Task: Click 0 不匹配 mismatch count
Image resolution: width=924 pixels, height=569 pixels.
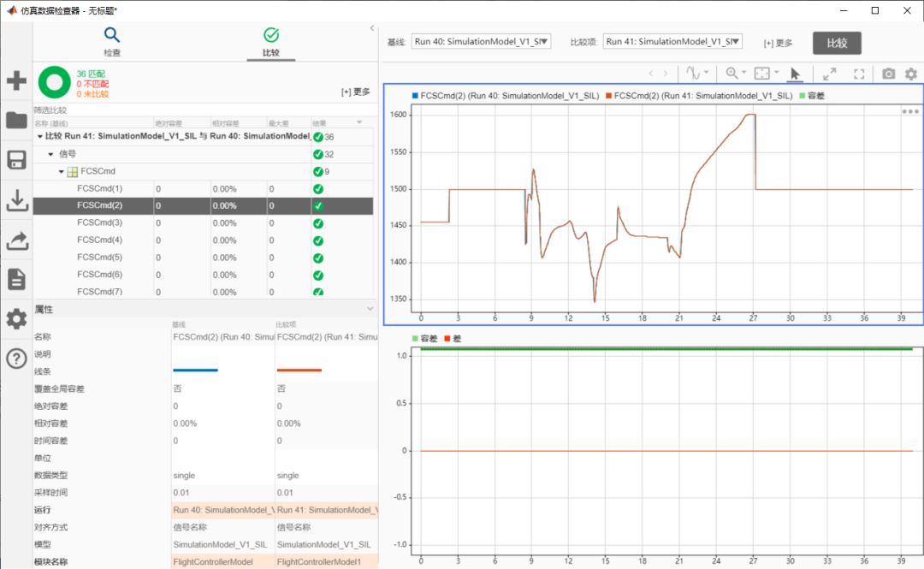Action: pos(92,84)
